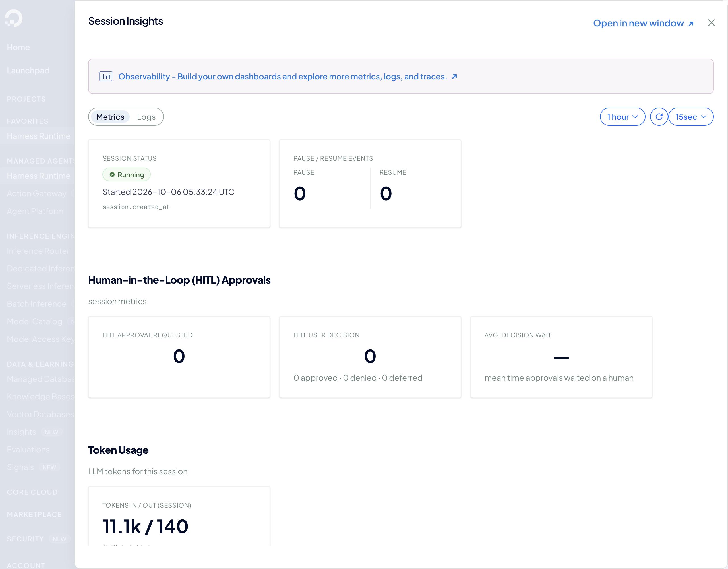This screenshot has height=569, width=728.
Task: Click the green Running status check icon
Action: pyautogui.click(x=112, y=174)
